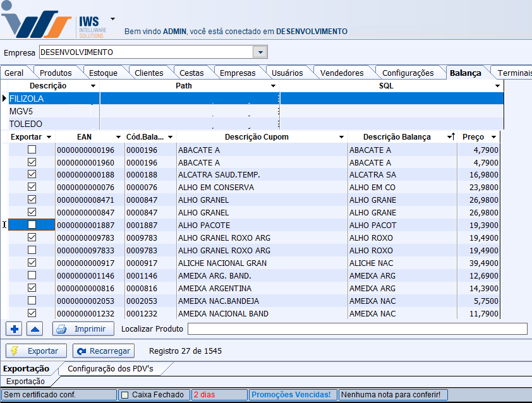The height and width of the screenshot is (403, 532).
Task: Click the Localizar Produto search field
Action: (x=357, y=328)
